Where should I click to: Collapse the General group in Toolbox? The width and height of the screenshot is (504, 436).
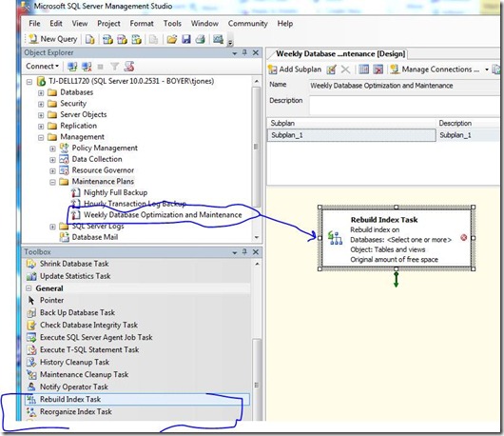(29, 288)
